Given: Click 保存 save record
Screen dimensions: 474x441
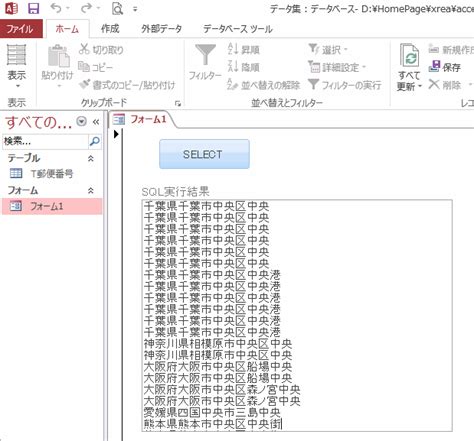Looking at the screenshot, I should (x=445, y=67).
